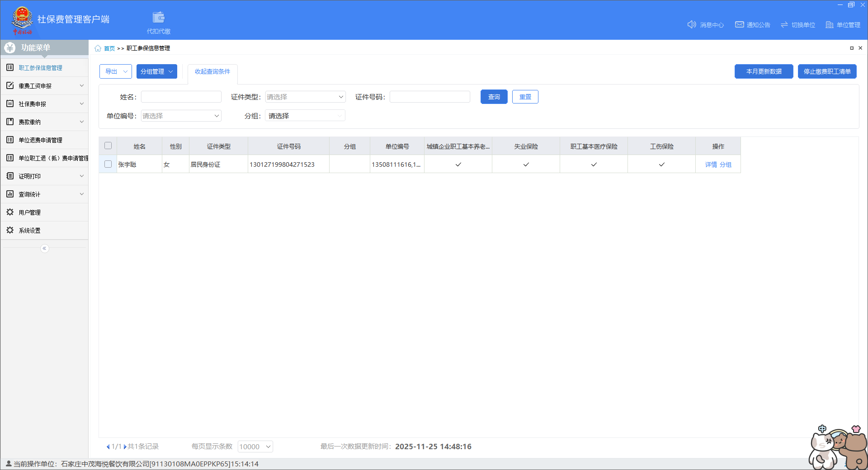Click the 姓名 input field
868x470 pixels.
[x=181, y=97]
